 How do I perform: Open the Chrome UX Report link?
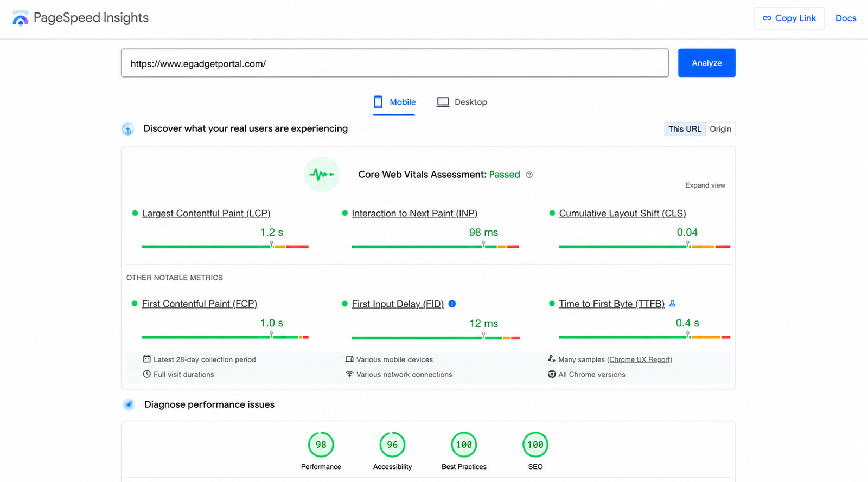640,359
